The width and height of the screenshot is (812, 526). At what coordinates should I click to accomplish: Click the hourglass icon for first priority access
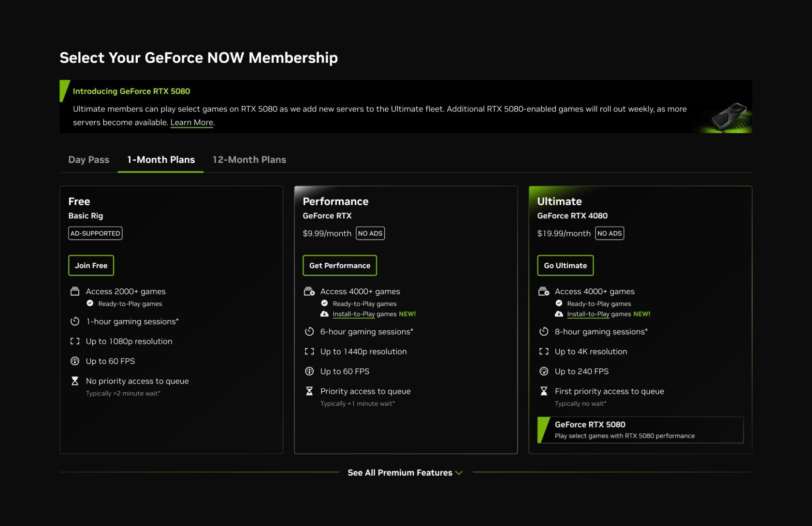tap(545, 391)
